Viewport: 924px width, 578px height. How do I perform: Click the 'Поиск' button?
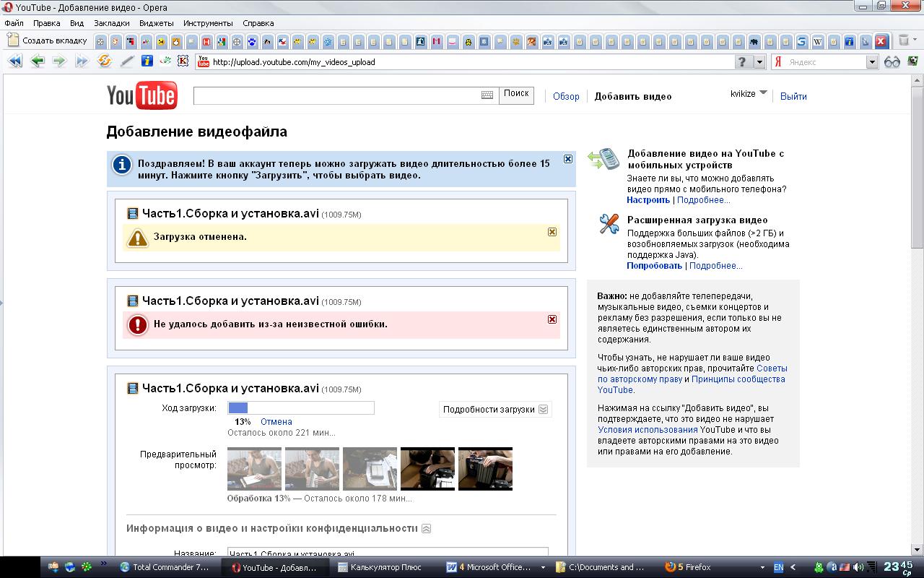(516, 95)
